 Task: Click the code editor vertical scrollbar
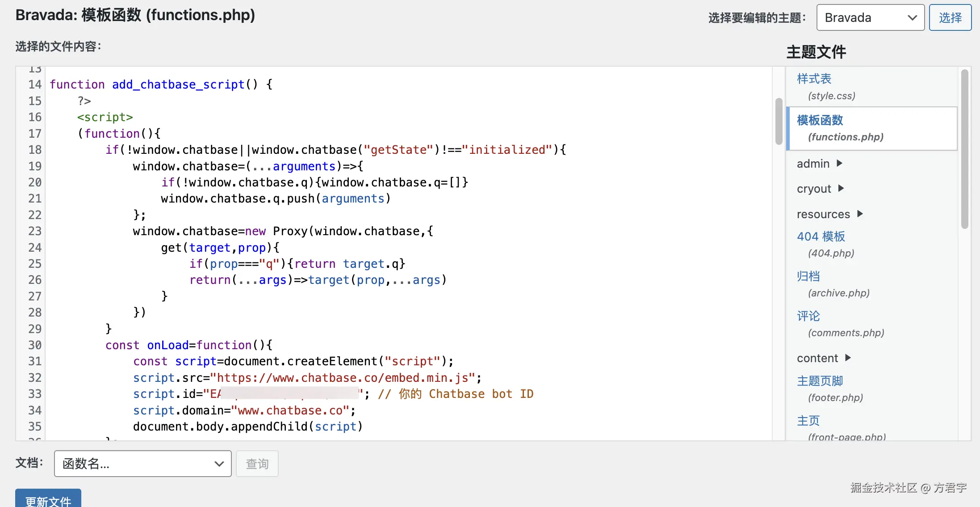click(x=779, y=122)
